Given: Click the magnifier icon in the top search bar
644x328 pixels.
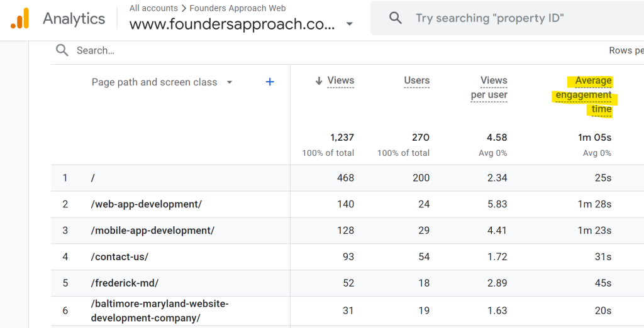Looking at the screenshot, I should coord(395,18).
